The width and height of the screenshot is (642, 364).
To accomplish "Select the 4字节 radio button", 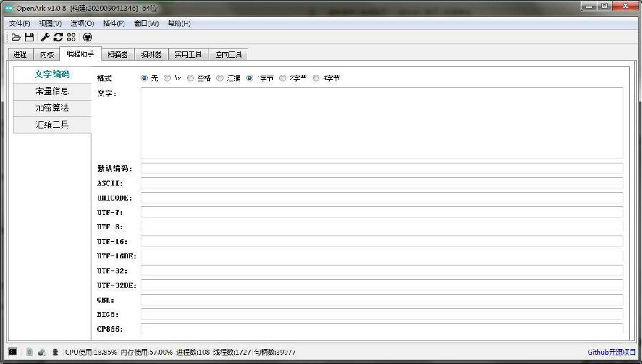I will (x=316, y=79).
